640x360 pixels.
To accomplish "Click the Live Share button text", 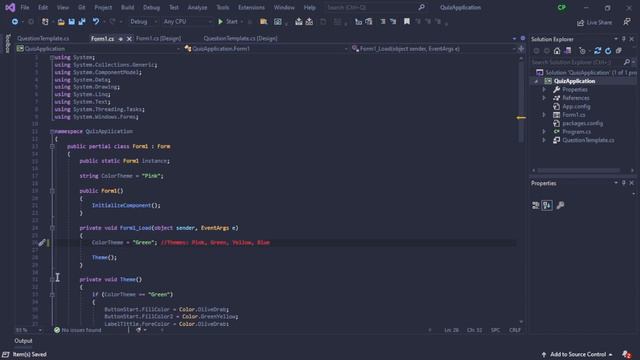I will (599, 23).
